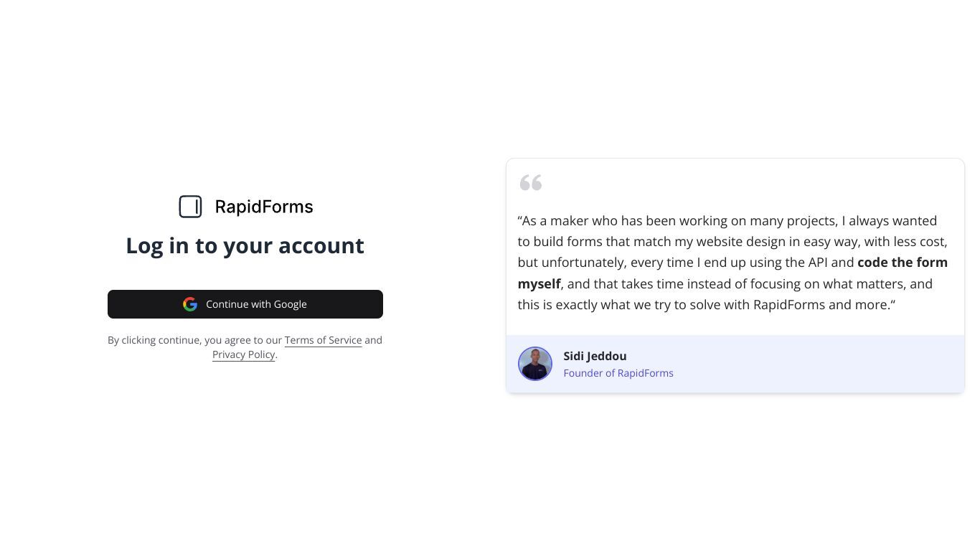The width and height of the screenshot is (980, 551).
Task: Open the Terms of Service link
Action: (323, 340)
